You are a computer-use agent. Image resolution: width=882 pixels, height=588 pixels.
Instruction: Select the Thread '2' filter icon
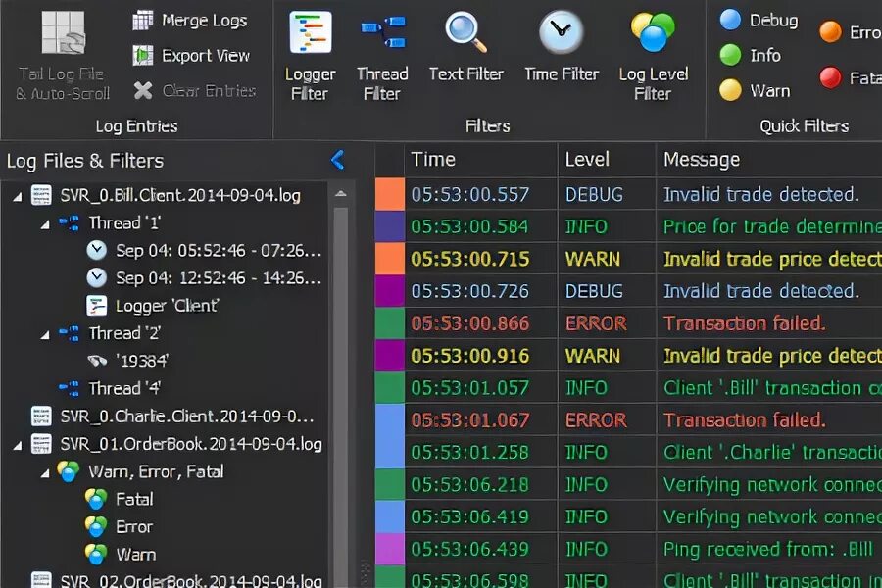(70, 333)
